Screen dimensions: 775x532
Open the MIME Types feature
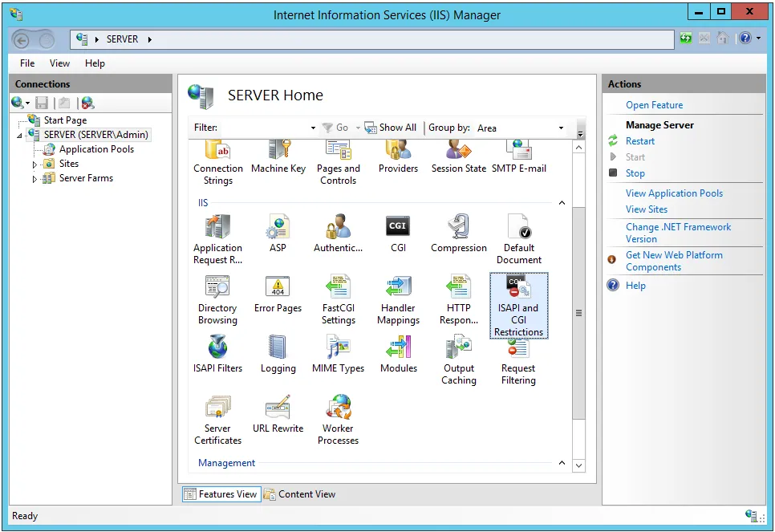(338, 354)
